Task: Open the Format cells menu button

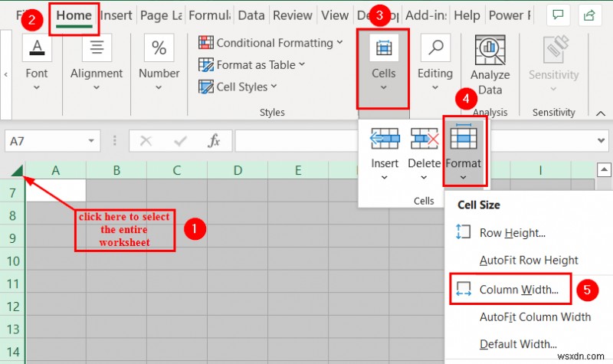Action: (x=464, y=152)
